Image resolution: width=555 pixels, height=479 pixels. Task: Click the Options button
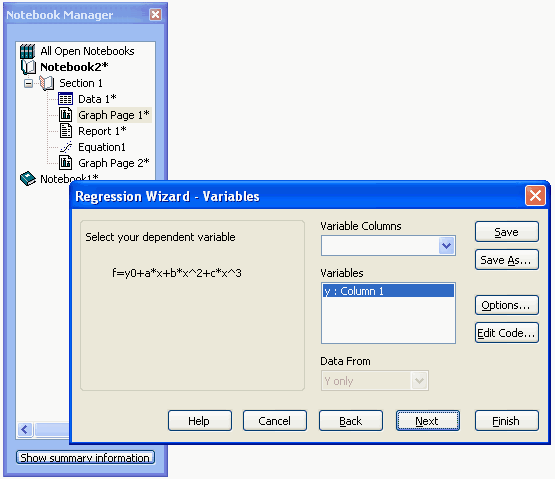point(507,305)
